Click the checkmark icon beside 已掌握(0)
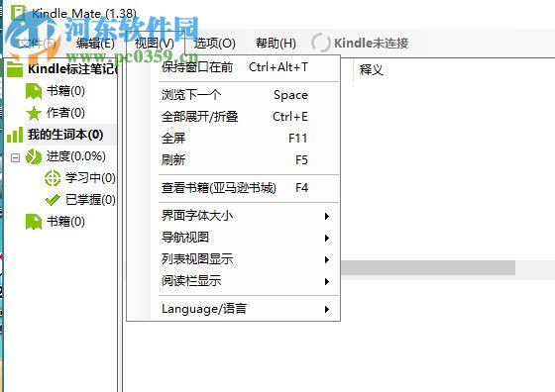This screenshot has height=392, width=555. pyautogui.click(x=53, y=200)
